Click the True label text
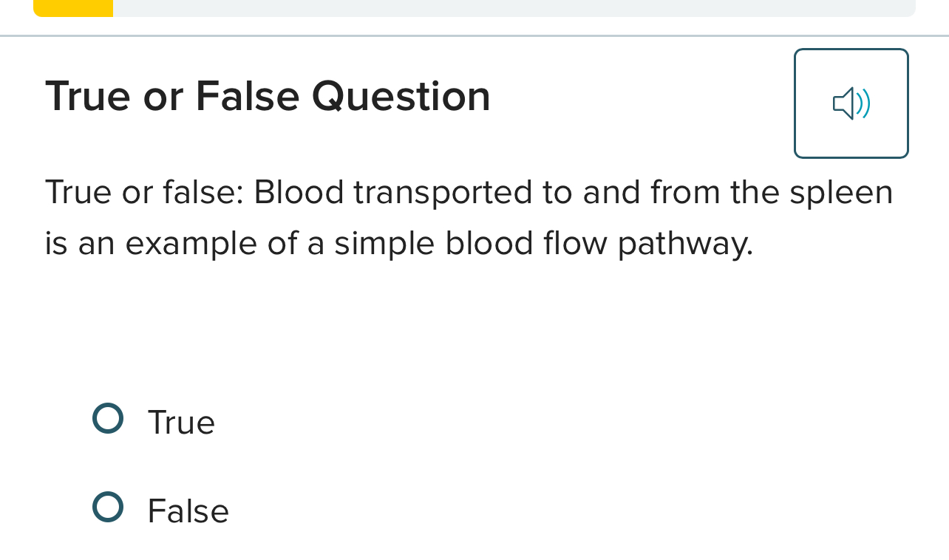This screenshot has height=560, width=949. click(181, 422)
